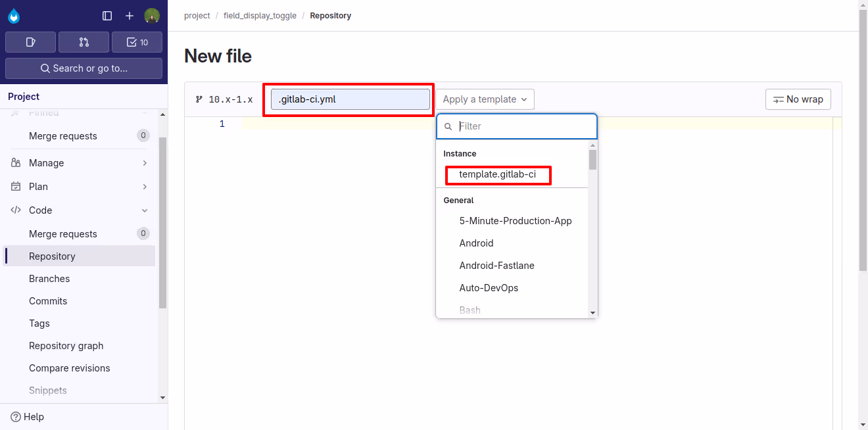Open the To-Do list showing 10
This screenshot has width=868, height=430.
137,42
